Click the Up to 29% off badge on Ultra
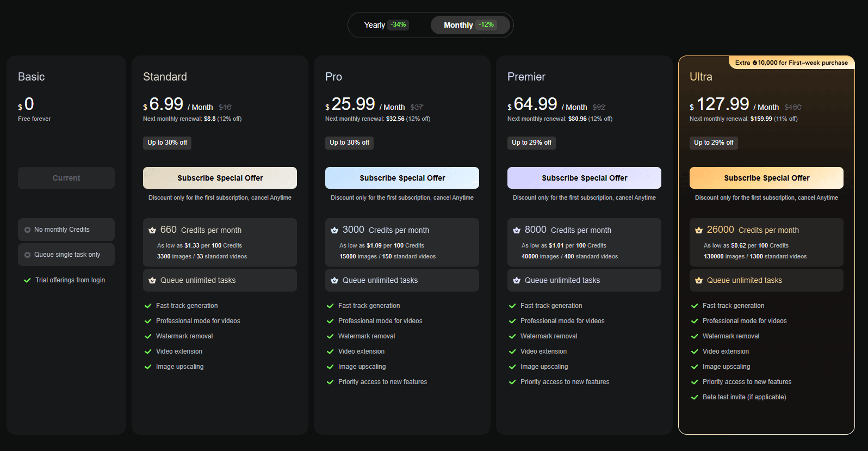 click(x=714, y=143)
